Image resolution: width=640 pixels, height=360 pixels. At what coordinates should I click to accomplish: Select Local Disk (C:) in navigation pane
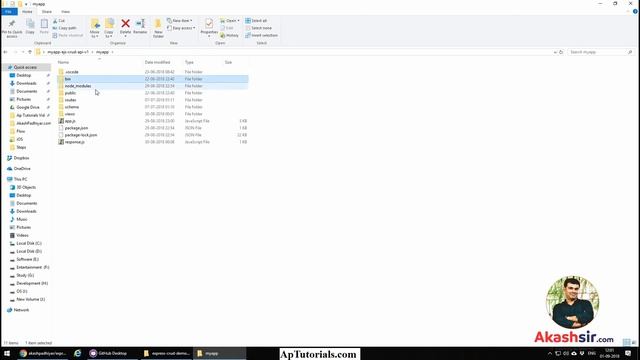point(29,243)
